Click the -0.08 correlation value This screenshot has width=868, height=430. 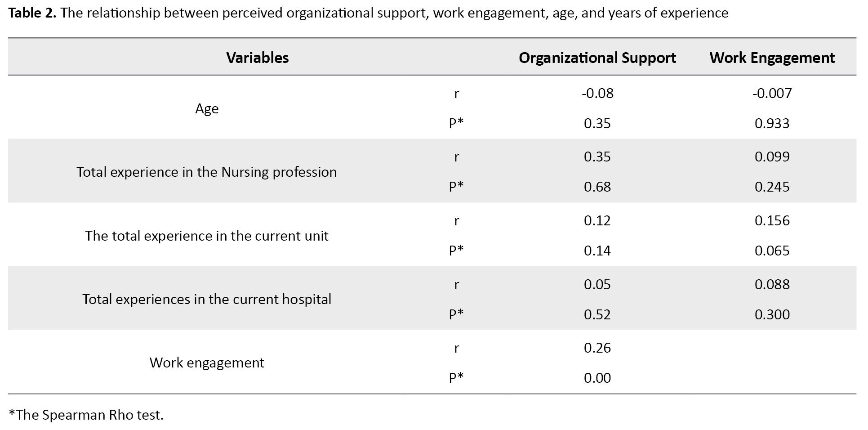(x=597, y=93)
